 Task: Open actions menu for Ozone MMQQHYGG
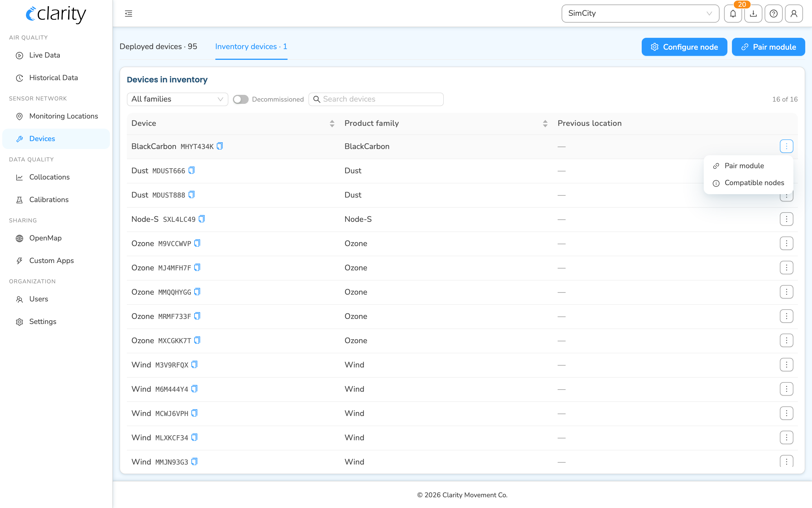tap(787, 292)
